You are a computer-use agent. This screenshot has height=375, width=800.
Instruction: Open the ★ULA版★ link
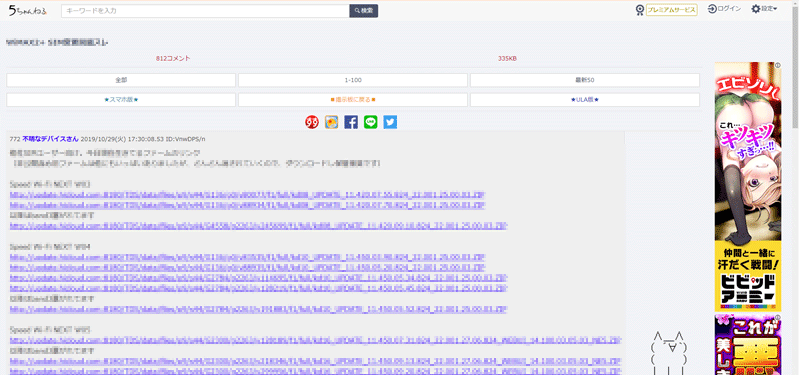click(585, 99)
